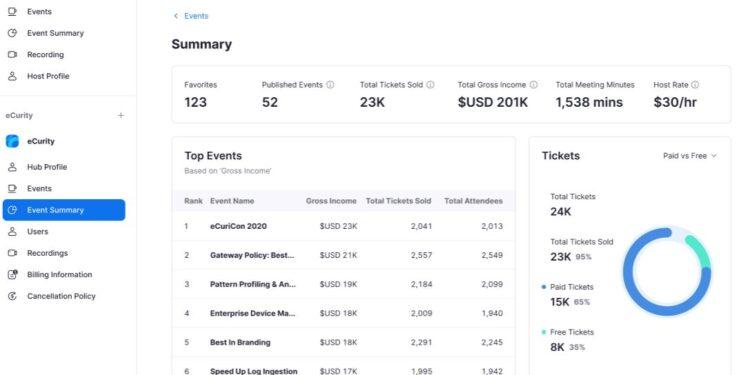Open the Best In Branding event
The width and height of the screenshot is (750, 375).
pos(240,342)
